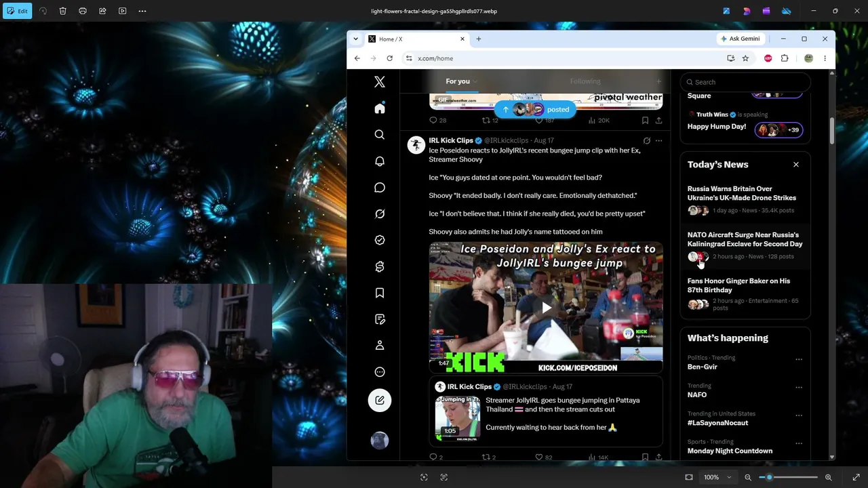Fit the image to window
Viewport: 868px width, 488px height.
pyautogui.click(x=689, y=477)
